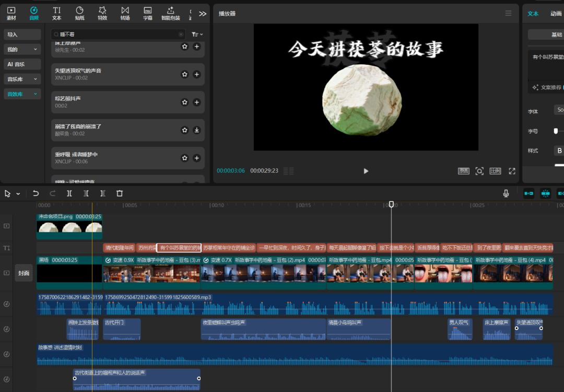Image resolution: width=564 pixels, height=392 pixels.
Task: Click the 封面 cover button on timeline
Action: point(23,272)
